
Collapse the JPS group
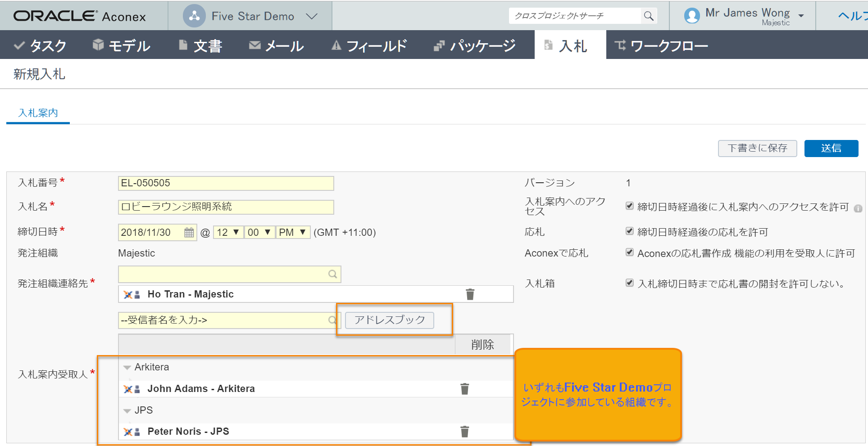click(x=127, y=411)
